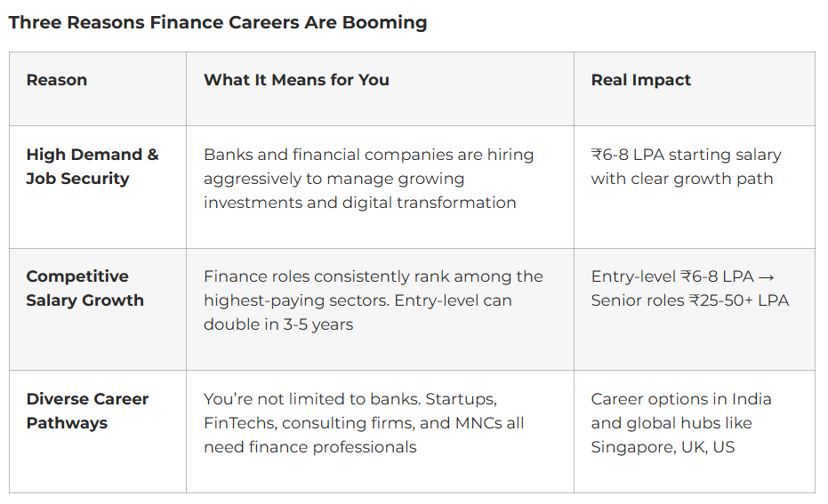The height and width of the screenshot is (504, 828).
Task: Select the 'double in 3-5 years' line
Action: coord(277,324)
